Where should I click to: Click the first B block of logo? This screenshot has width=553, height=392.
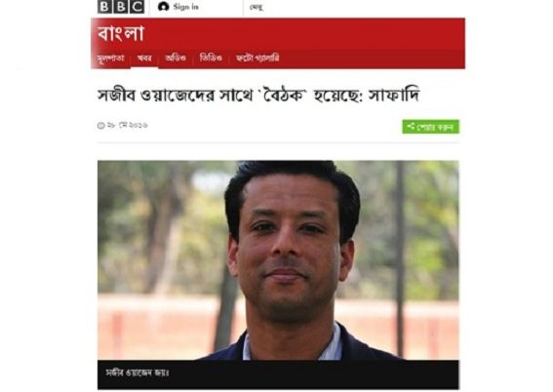pyautogui.click(x=104, y=7)
